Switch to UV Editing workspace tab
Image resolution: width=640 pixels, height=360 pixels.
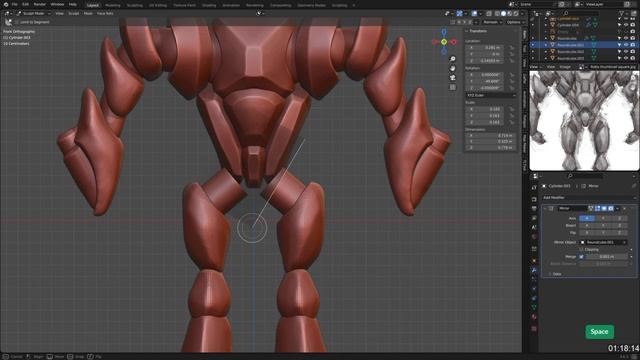click(158, 5)
